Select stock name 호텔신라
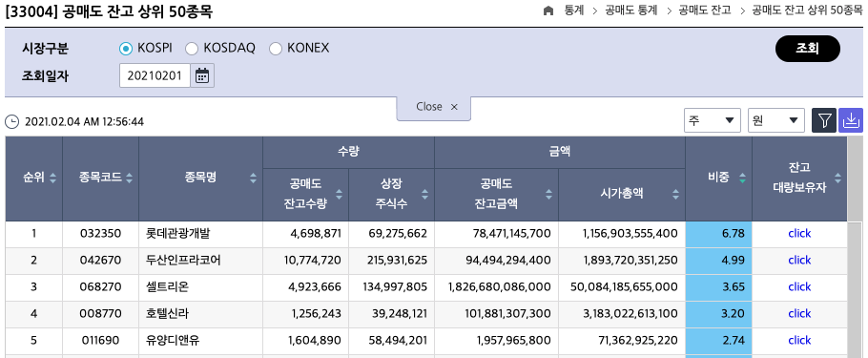The width and height of the screenshot is (868, 358). click(168, 313)
